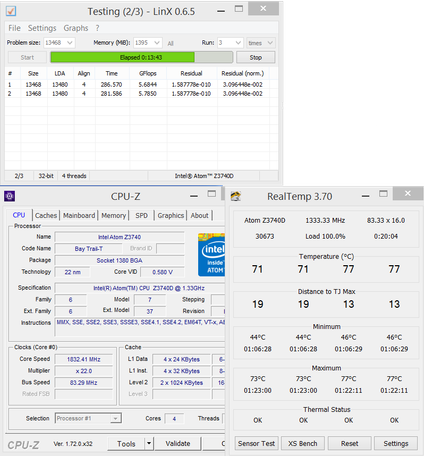Minimize the RealTemp window

click(366, 196)
